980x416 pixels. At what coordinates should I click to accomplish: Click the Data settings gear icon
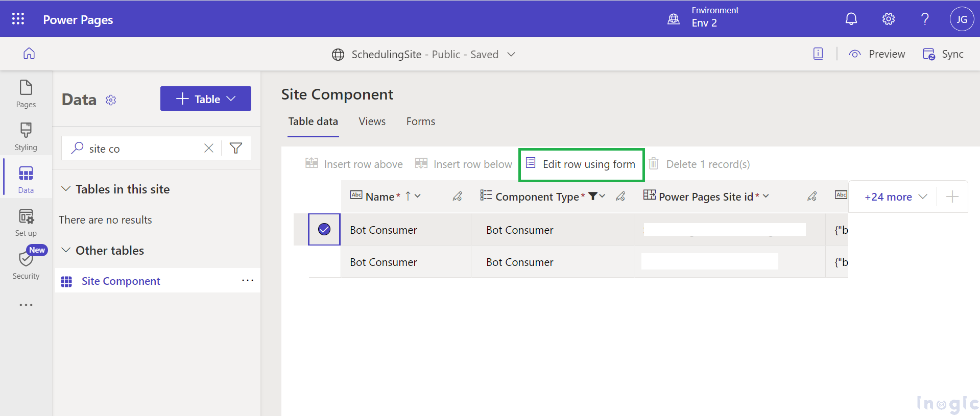[111, 100]
